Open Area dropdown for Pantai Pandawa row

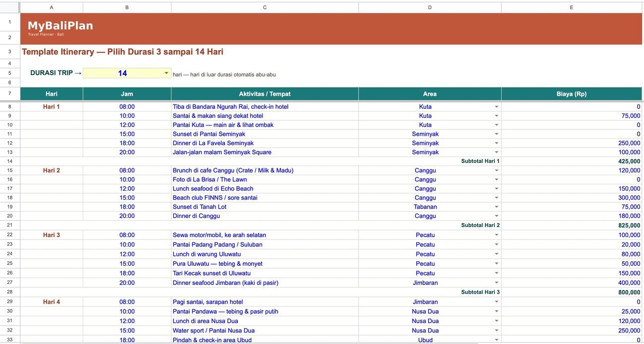[x=496, y=311]
